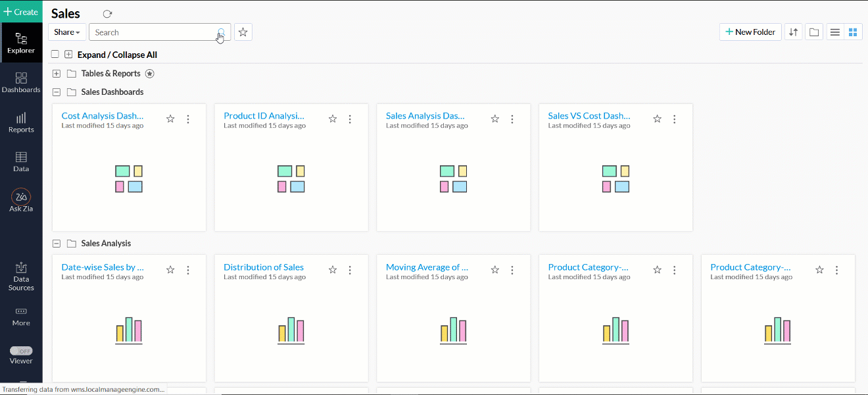
Task: Switch to grid view layout
Action: pos(853,32)
